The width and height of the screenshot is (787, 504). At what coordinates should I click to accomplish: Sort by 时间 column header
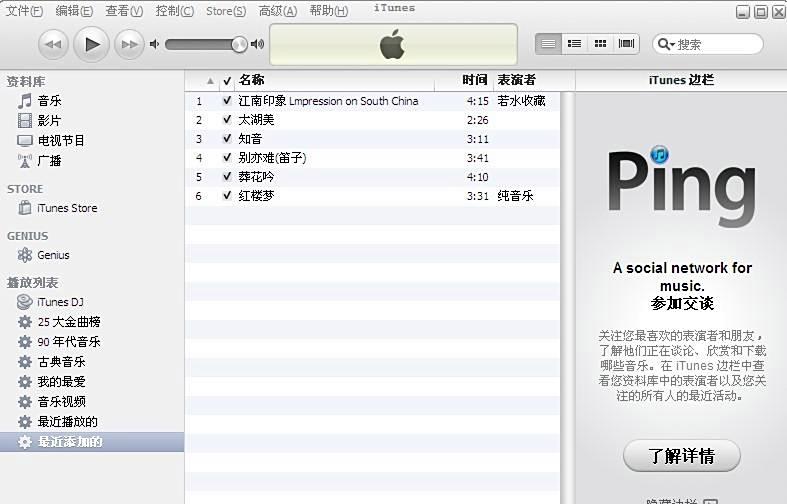[464, 80]
